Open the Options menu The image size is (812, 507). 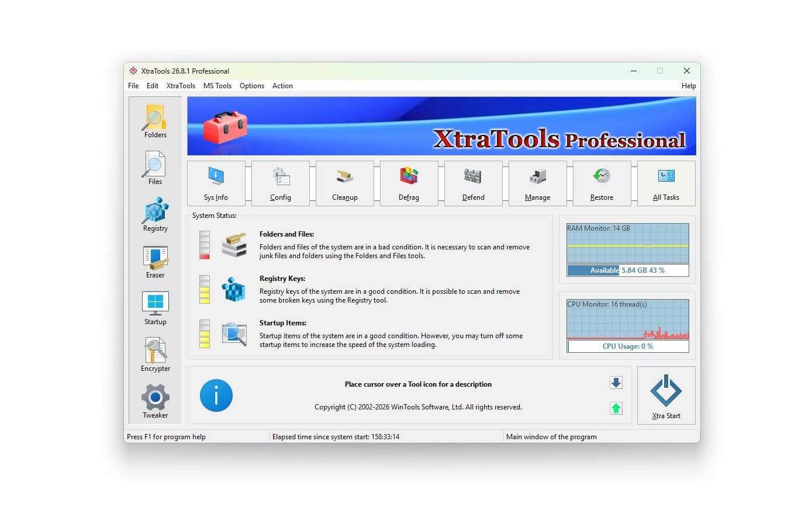click(252, 86)
